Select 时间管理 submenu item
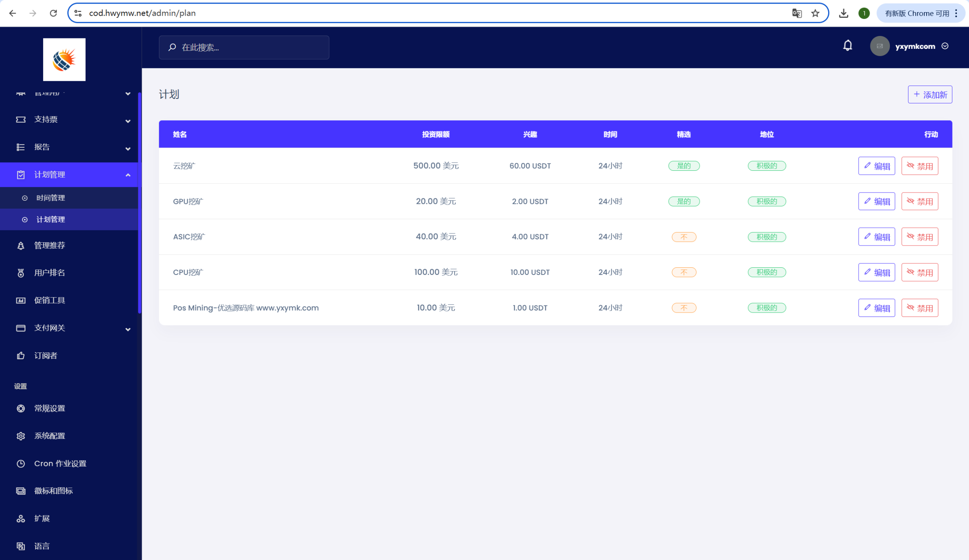The image size is (969, 560). (50, 198)
